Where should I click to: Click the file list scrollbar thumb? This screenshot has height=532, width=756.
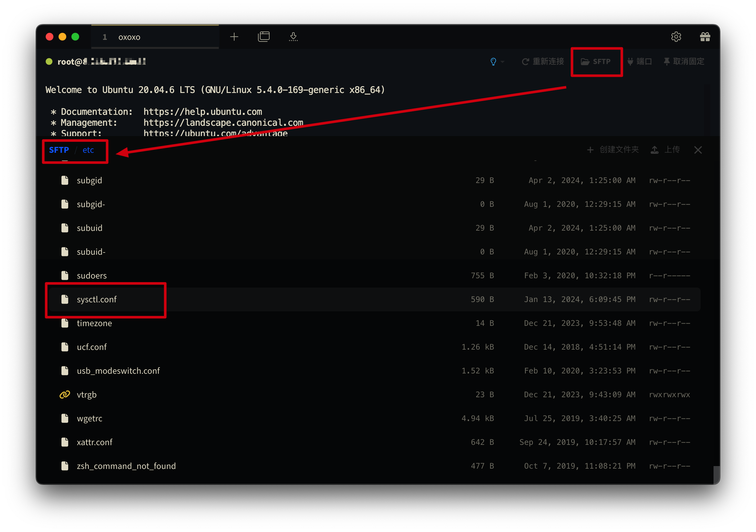pos(716,475)
